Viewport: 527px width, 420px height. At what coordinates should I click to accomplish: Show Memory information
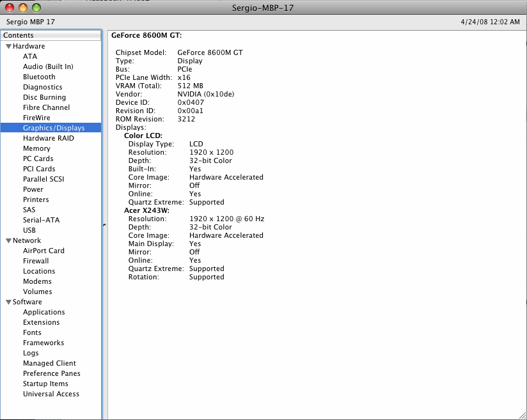point(36,148)
